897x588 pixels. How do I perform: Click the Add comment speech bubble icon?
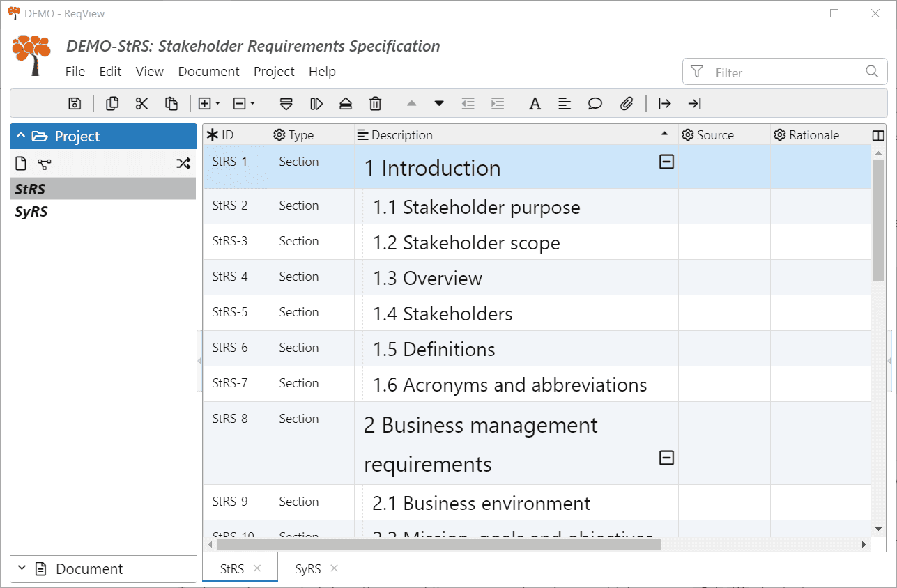[x=595, y=104]
